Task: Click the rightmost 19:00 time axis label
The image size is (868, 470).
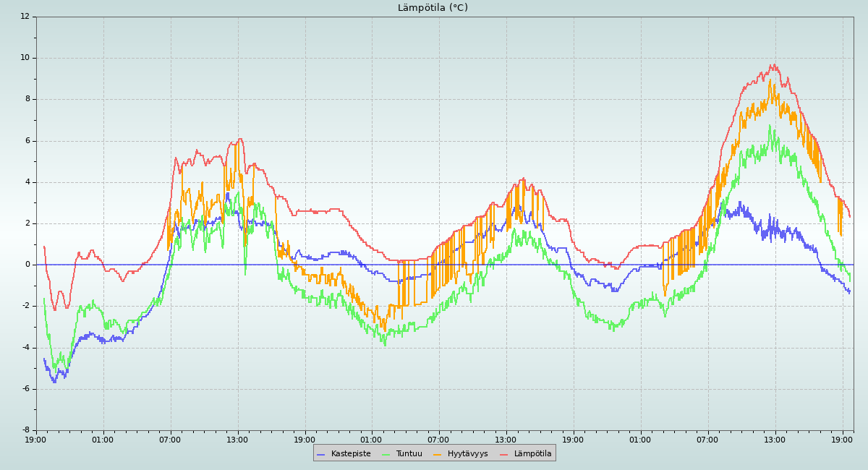Action: click(x=843, y=440)
